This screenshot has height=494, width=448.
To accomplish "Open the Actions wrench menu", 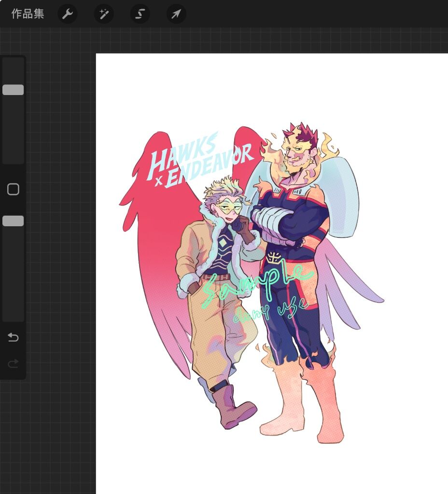I will click(x=68, y=14).
